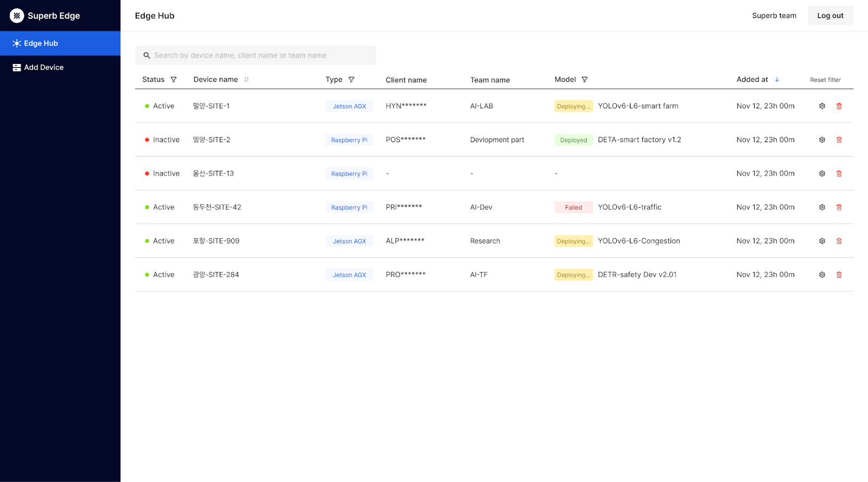Viewport: 868px width, 482px height.
Task: Click client name PRI*******
Action: 404,207
